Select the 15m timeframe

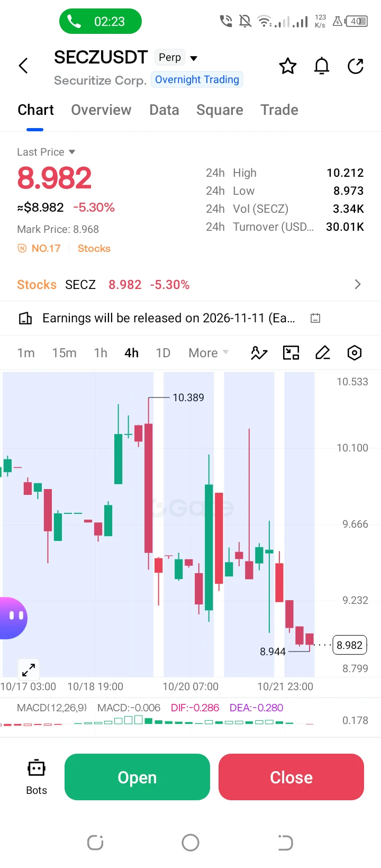click(64, 353)
